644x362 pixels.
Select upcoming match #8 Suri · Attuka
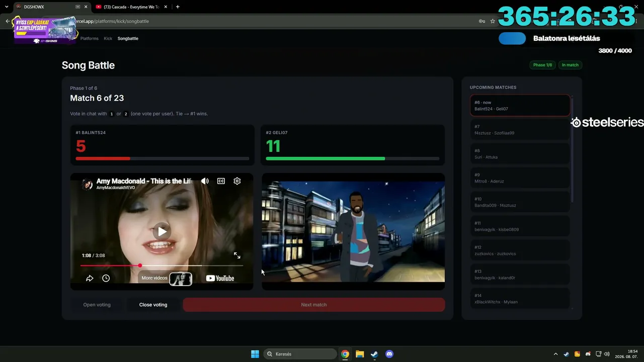pyautogui.click(x=520, y=154)
